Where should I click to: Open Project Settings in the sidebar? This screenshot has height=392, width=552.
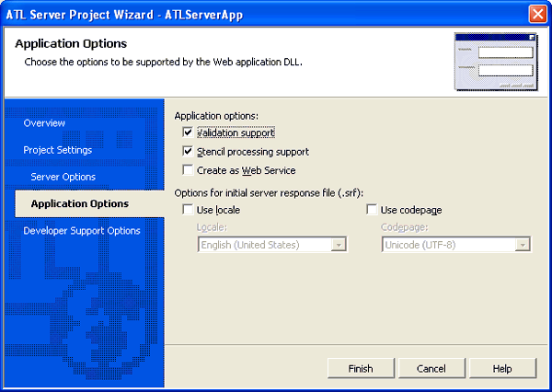(57, 150)
